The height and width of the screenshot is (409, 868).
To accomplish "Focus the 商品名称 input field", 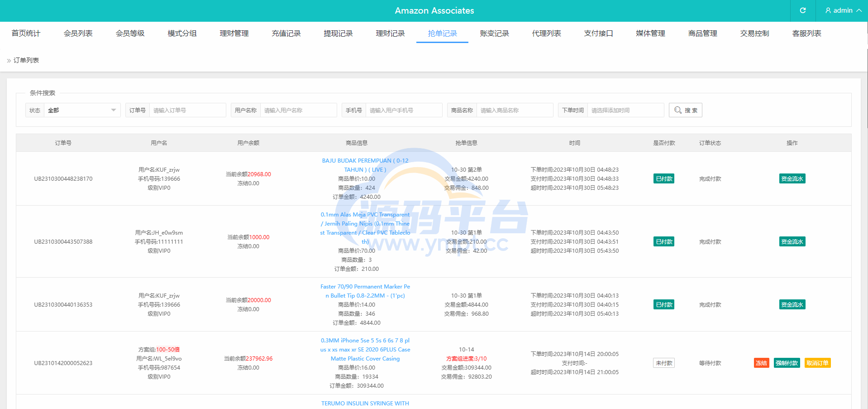I will [515, 110].
